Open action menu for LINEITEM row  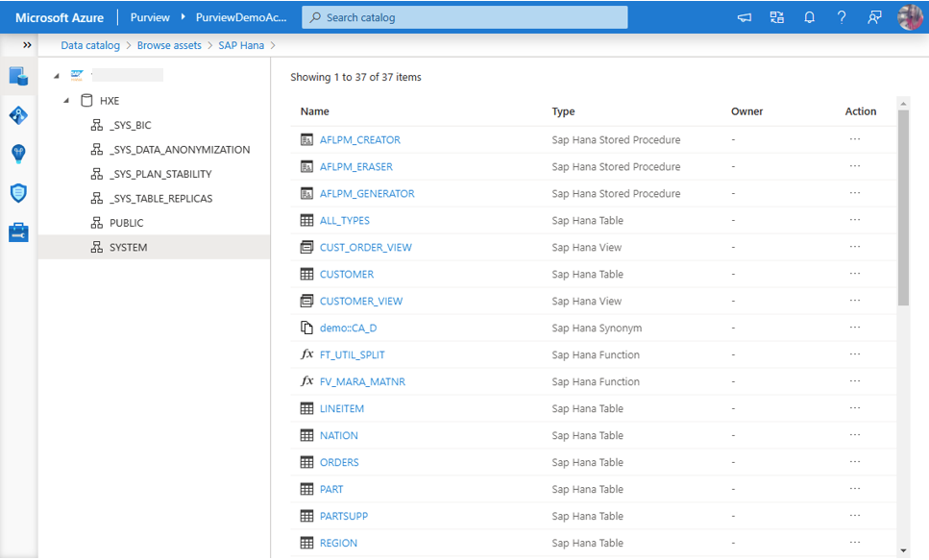(854, 408)
